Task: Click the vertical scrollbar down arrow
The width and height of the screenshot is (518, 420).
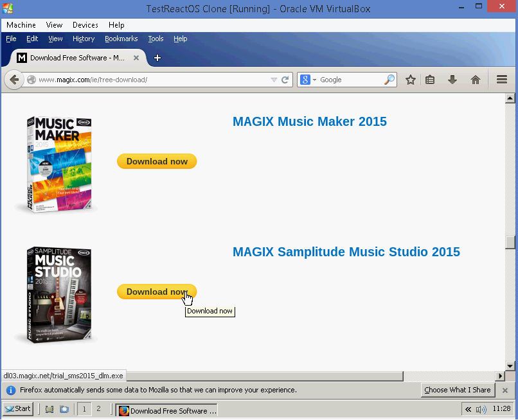Action: point(510,366)
